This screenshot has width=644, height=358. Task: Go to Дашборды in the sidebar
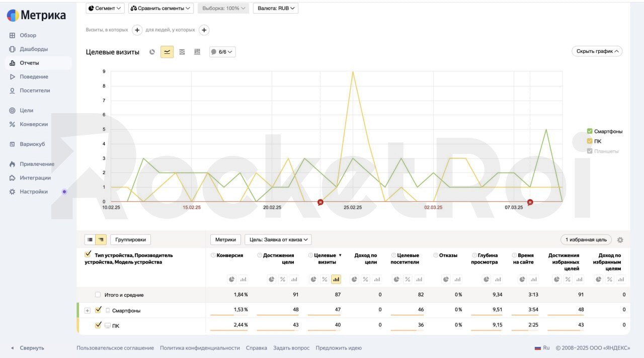[34, 49]
